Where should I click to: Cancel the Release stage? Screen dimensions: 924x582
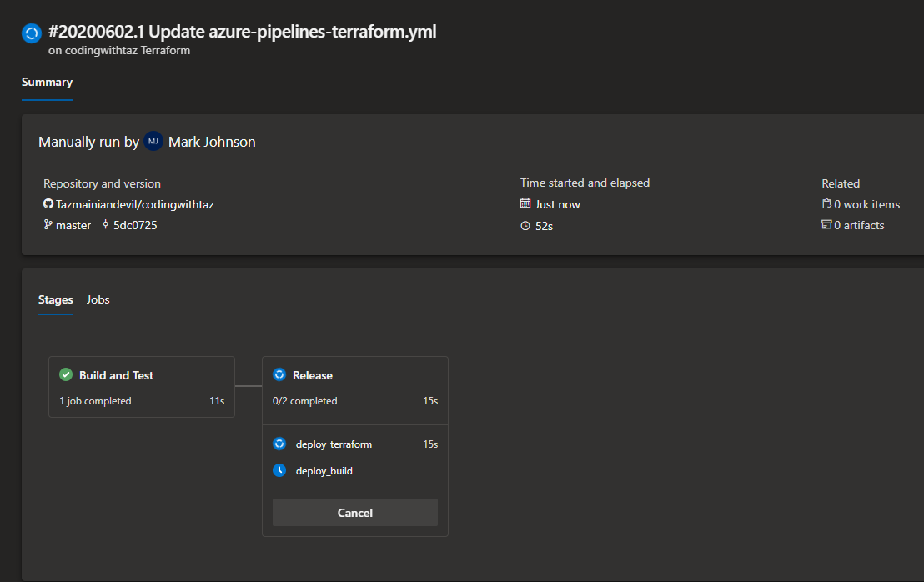354,513
